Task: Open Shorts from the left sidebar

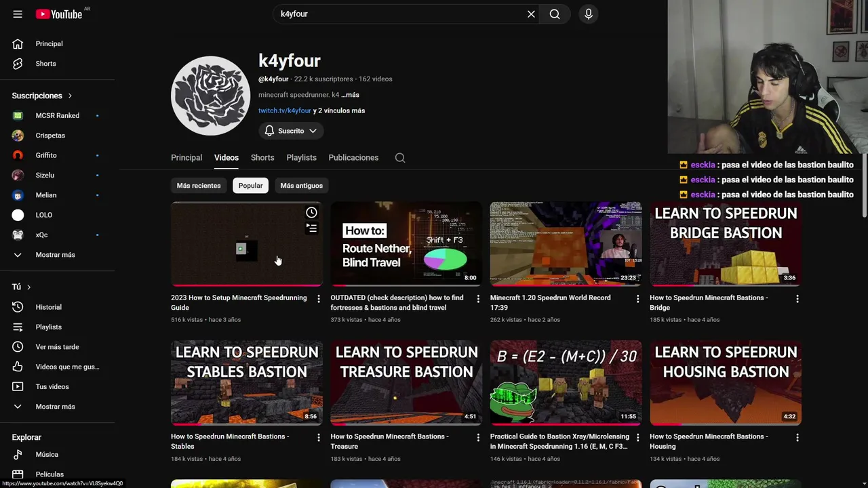Action: pyautogui.click(x=58, y=63)
